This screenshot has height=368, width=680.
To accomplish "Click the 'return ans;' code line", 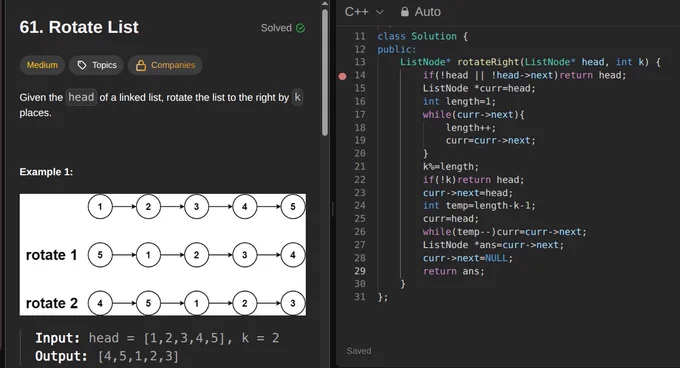I will point(454,271).
